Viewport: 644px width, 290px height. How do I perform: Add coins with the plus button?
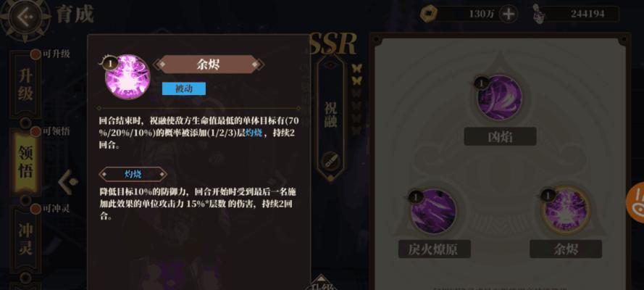point(509,14)
